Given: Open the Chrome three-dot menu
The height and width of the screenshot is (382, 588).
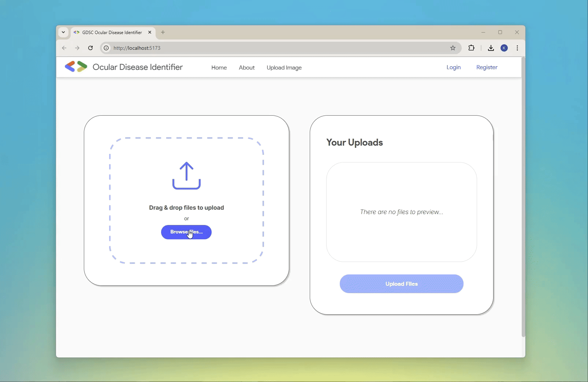Looking at the screenshot, I should click(517, 48).
